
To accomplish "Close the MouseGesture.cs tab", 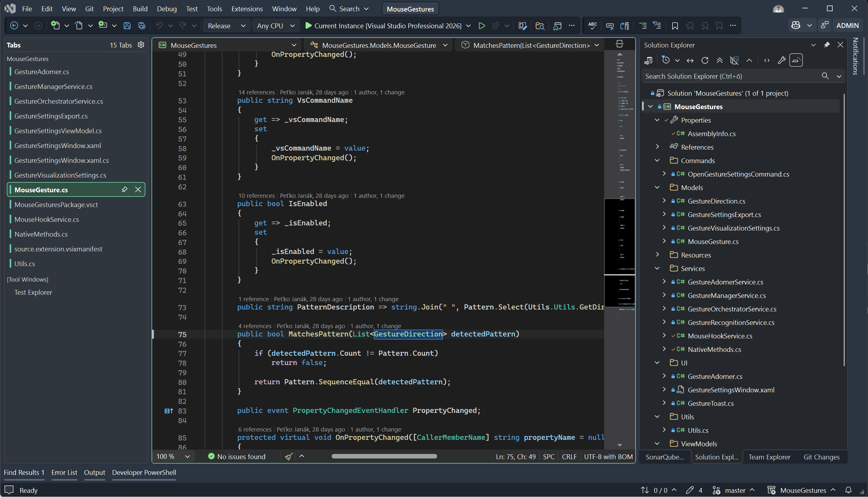I will pos(138,189).
